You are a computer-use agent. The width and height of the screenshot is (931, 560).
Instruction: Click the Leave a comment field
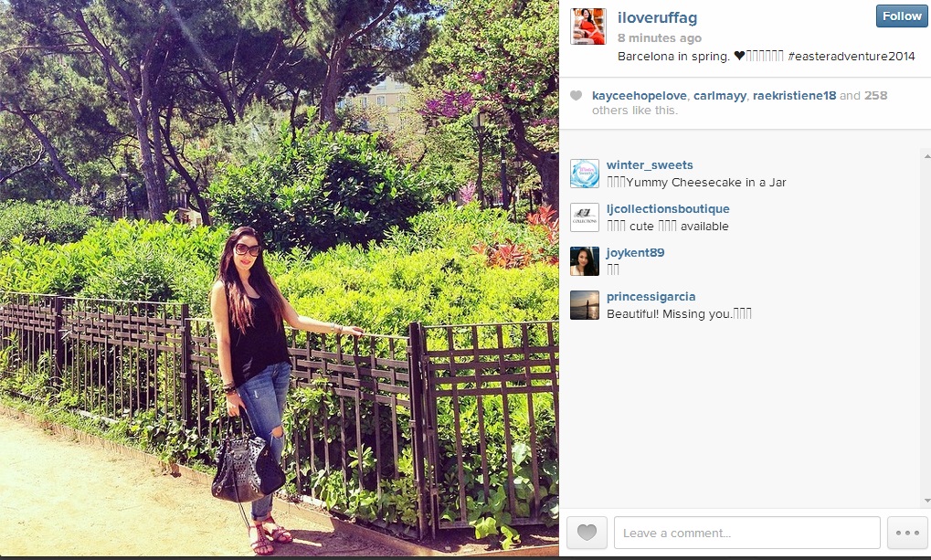tap(747, 533)
